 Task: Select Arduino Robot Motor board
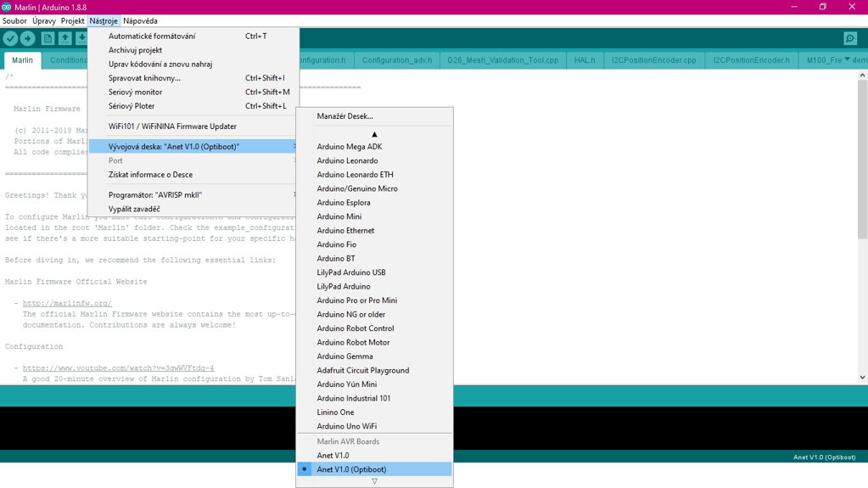tap(374, 342)
